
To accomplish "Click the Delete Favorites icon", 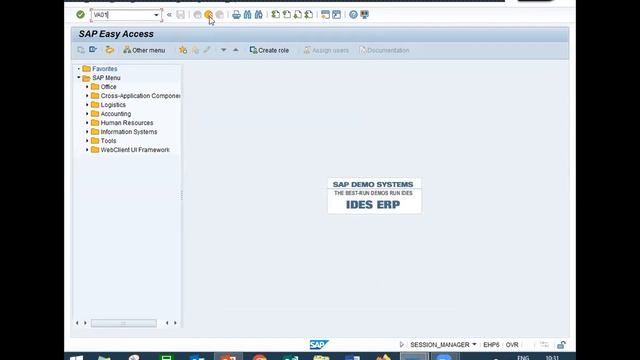I will 196,50.
